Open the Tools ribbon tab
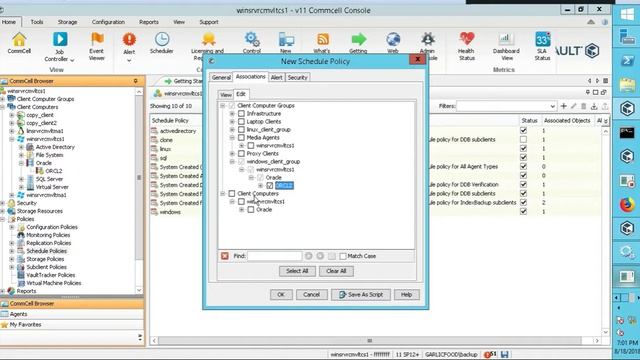The width and height of the screenshot is (640, 360). click(37, 22)
